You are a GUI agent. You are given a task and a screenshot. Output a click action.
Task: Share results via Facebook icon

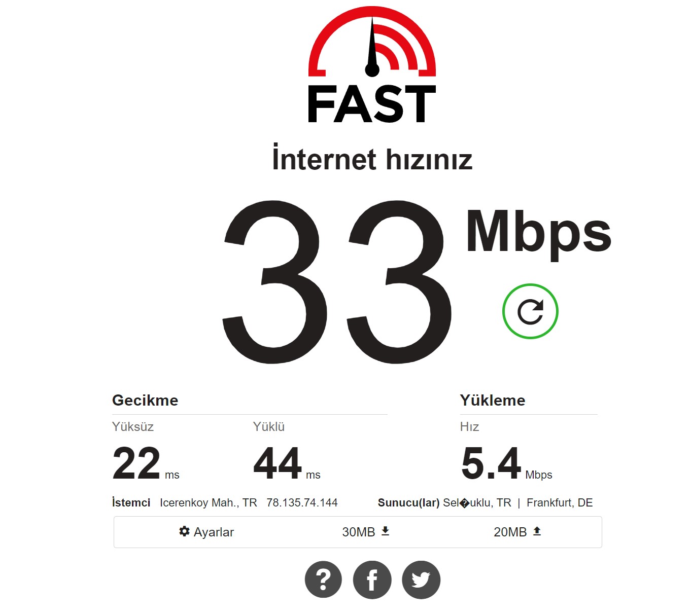372,579
